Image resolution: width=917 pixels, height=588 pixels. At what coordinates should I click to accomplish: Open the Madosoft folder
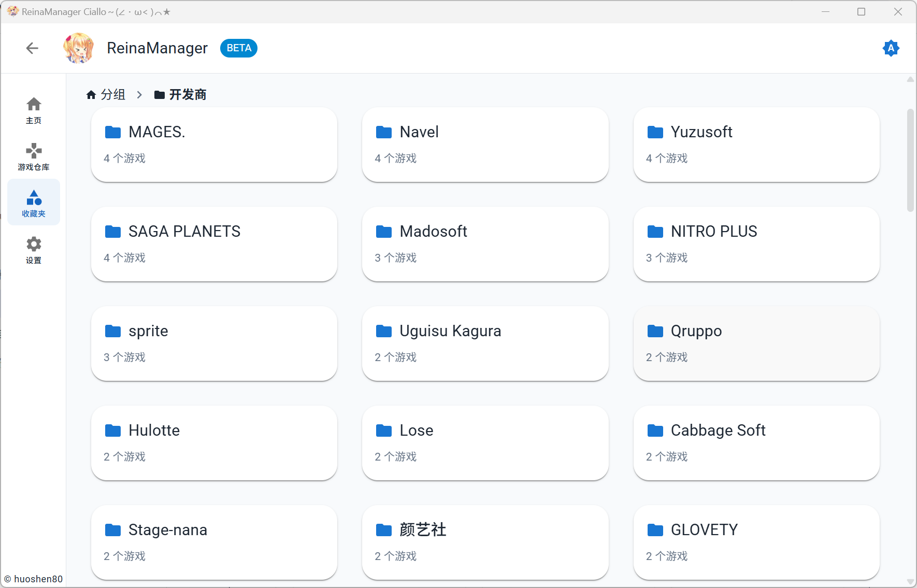coord(485,244)
